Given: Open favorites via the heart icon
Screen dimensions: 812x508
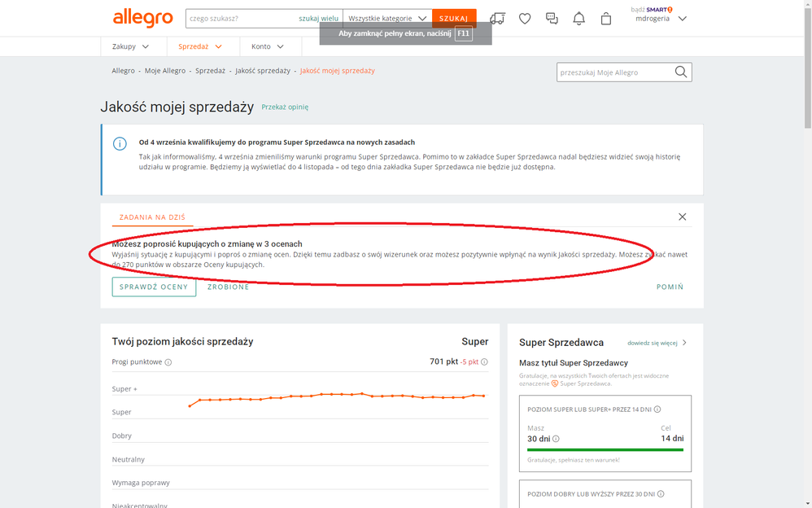Looking at the screenshot, I should pos(525,19).
